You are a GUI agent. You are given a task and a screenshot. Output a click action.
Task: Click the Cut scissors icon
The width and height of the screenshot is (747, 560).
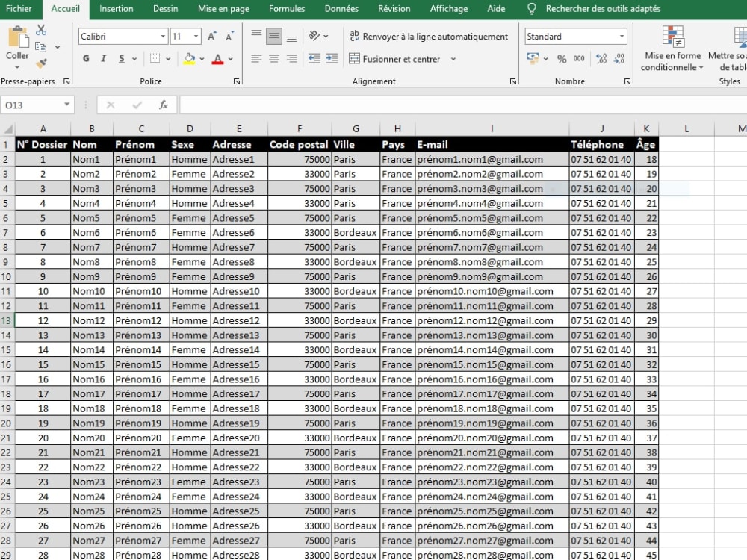41,30
